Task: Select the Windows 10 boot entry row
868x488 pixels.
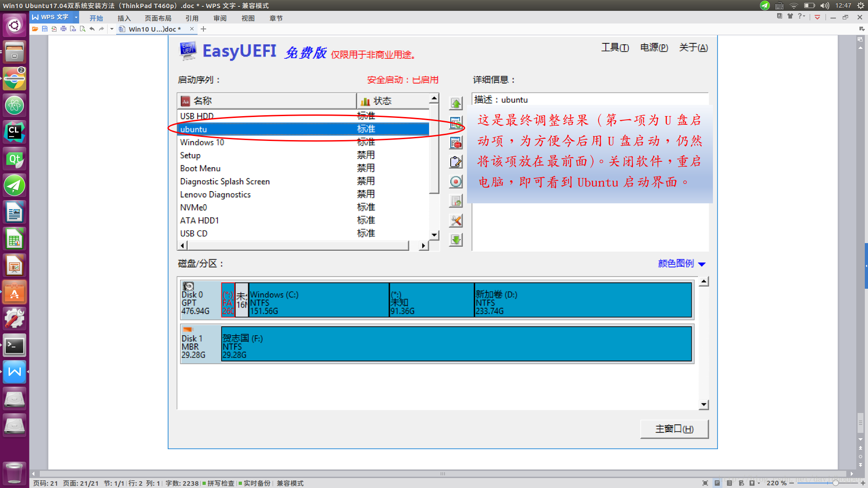Action: [x=303, y=142]
